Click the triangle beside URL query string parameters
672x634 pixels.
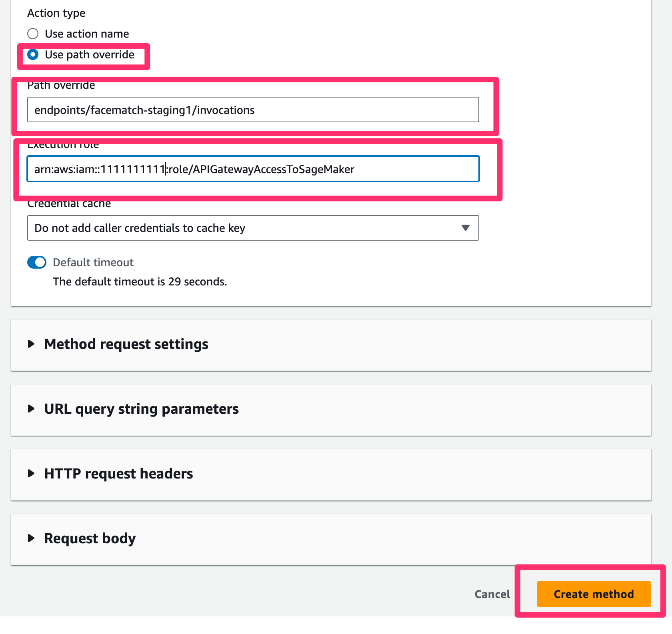tap(31, 409)
